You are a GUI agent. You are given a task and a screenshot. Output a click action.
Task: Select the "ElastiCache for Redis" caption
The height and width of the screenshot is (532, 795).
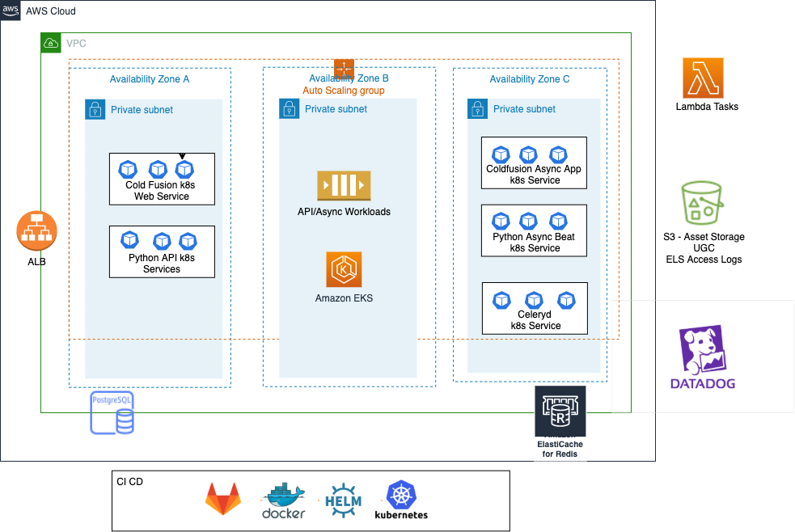(560, 449)
